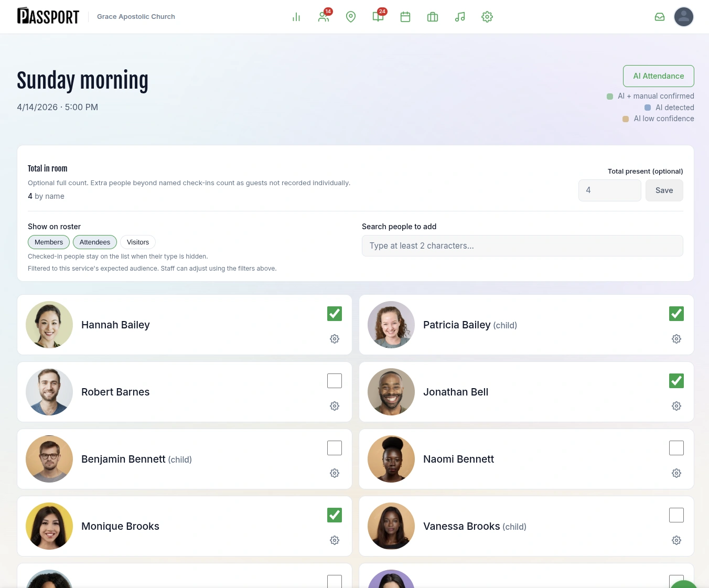Open the gear options for Patricia Bailey

pos(676,339)
